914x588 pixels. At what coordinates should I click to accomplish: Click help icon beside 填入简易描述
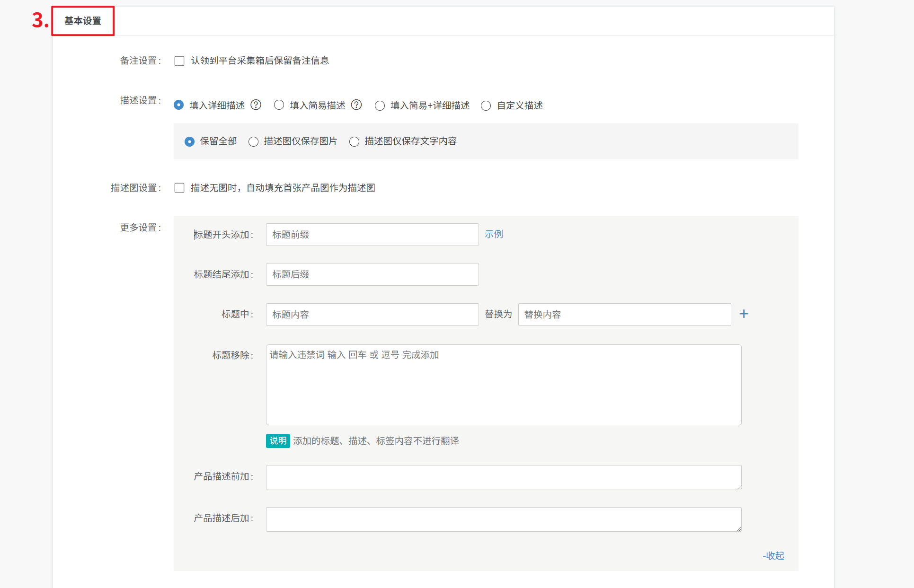tap(356, 105)
